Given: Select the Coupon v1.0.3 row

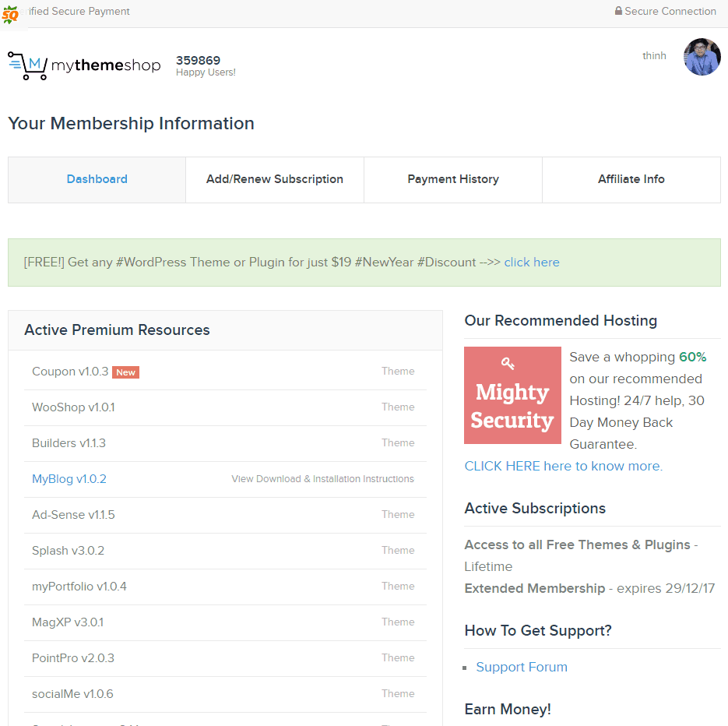Looking at the screenshot, I should (225, 372).
